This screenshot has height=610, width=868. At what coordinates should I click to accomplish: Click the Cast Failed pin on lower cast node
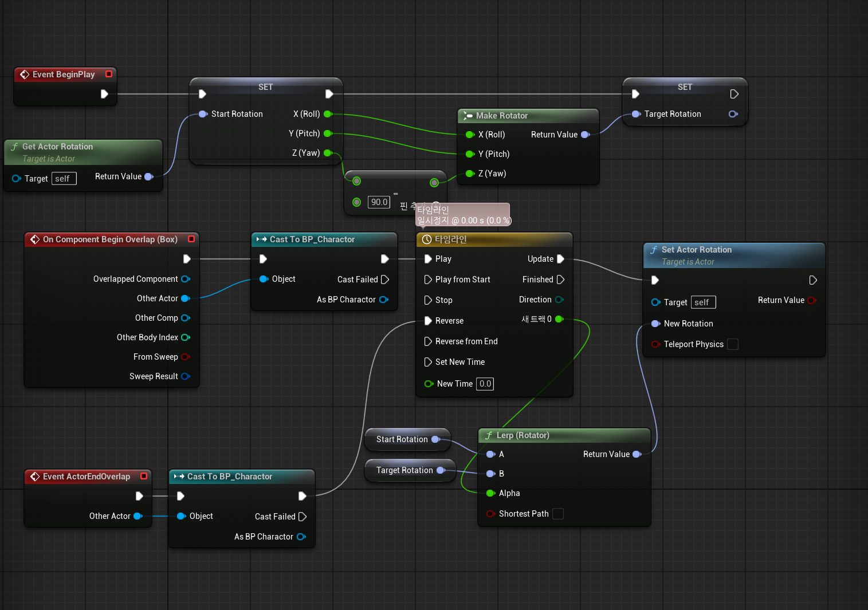pos(303,517)
